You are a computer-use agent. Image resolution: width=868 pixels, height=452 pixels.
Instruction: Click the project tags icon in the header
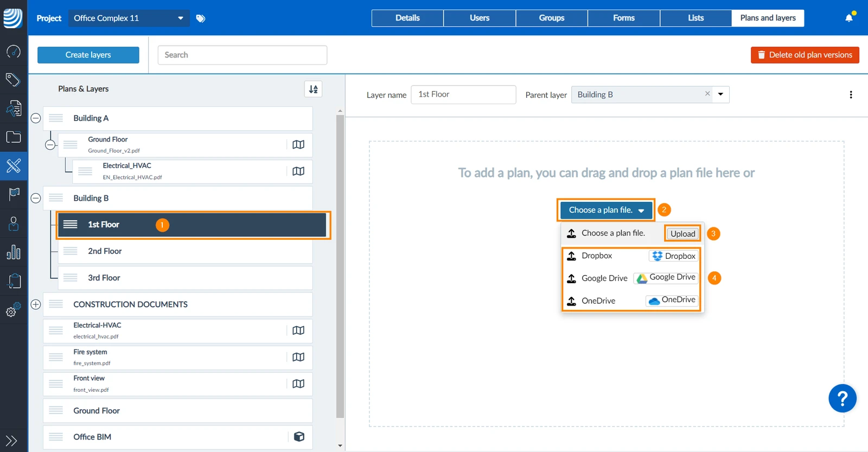click(x=201, y=18)
